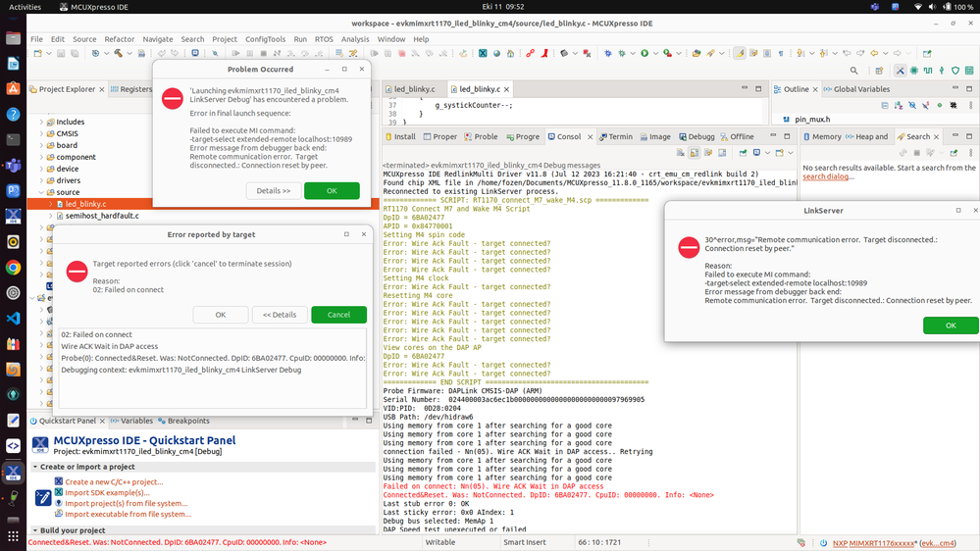
Task: Click the red boot icon in toolbar
Action: click(545, 53)
